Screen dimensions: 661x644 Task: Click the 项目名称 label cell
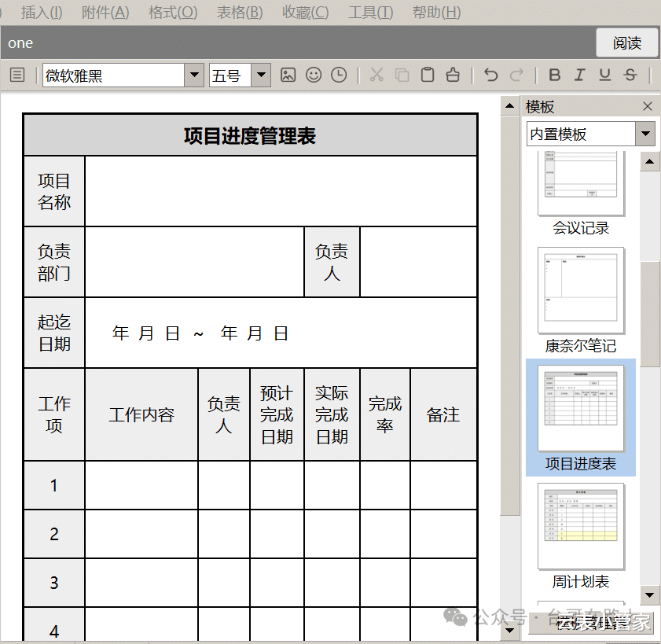(54, 191)
